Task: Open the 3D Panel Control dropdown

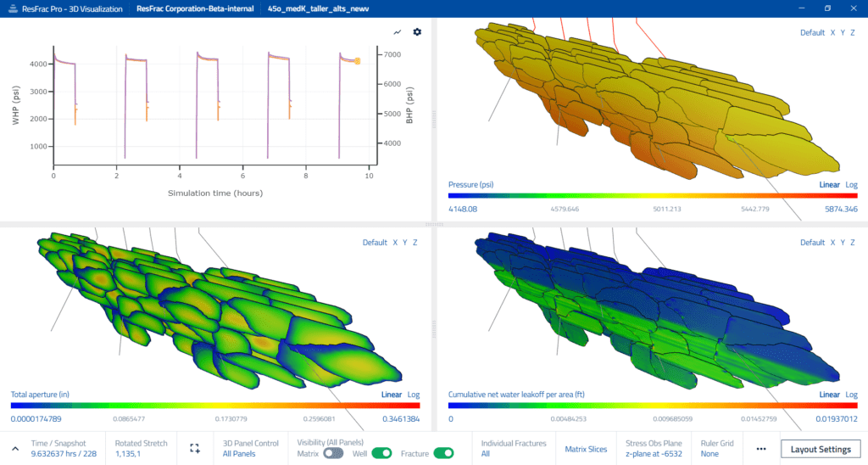Action: click(x=250, y=448)
